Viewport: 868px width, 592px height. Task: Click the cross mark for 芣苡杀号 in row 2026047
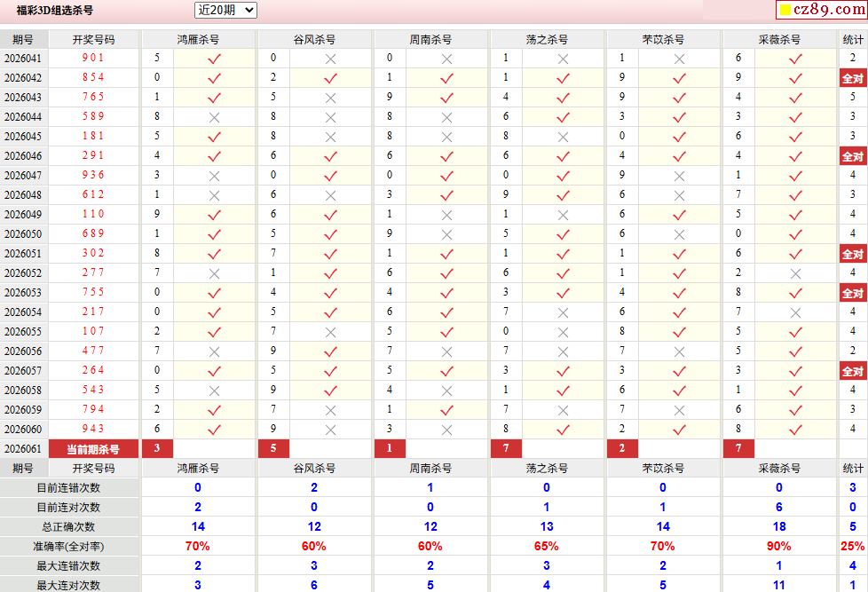[x=679, y=176]
